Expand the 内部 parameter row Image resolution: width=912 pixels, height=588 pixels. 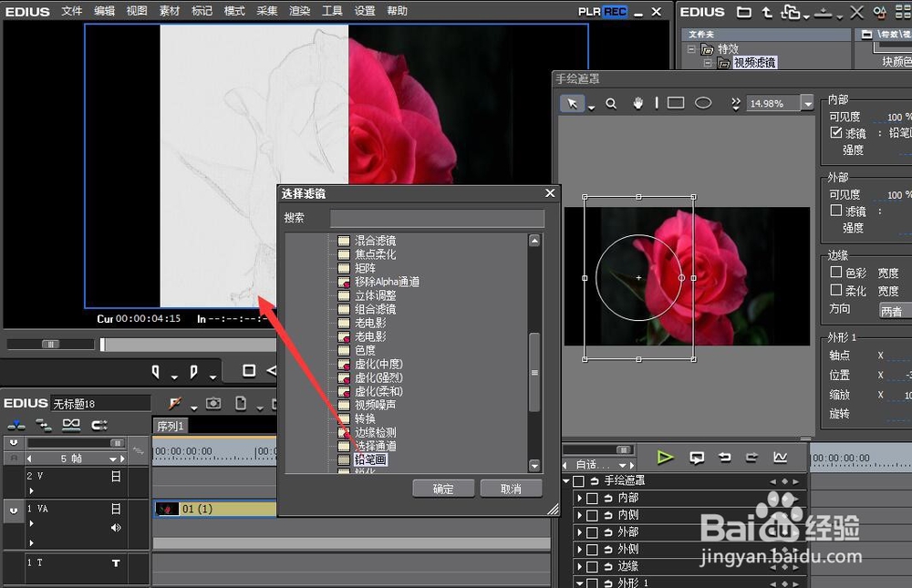coord(579,499)
